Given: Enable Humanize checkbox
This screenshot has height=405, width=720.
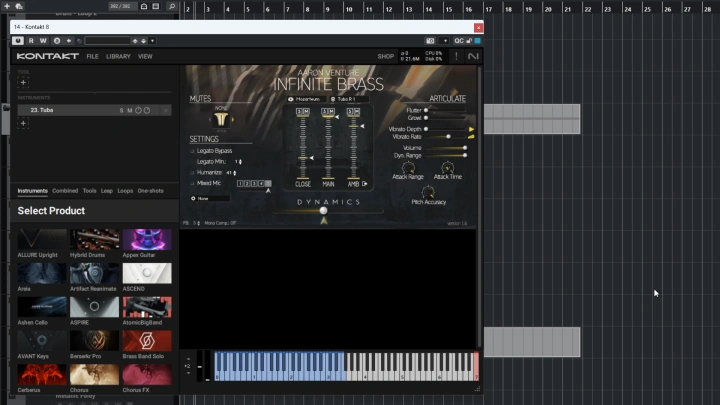Looking at the screenshot, I should 192,173.
